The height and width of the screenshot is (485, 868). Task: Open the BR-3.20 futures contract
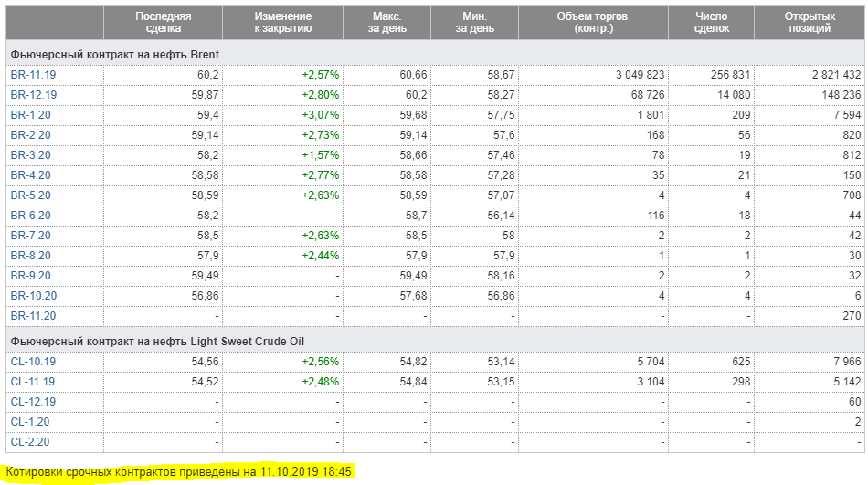31,155
